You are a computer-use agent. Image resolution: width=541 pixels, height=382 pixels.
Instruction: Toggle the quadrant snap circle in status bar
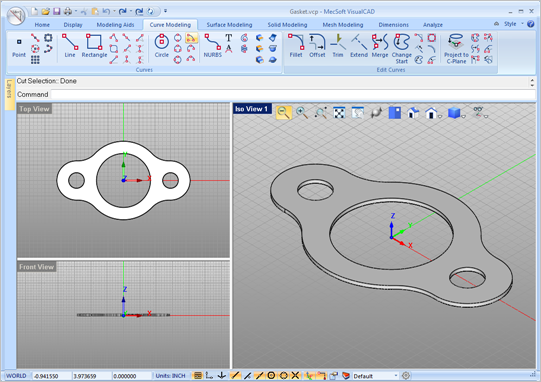point(284,375)
